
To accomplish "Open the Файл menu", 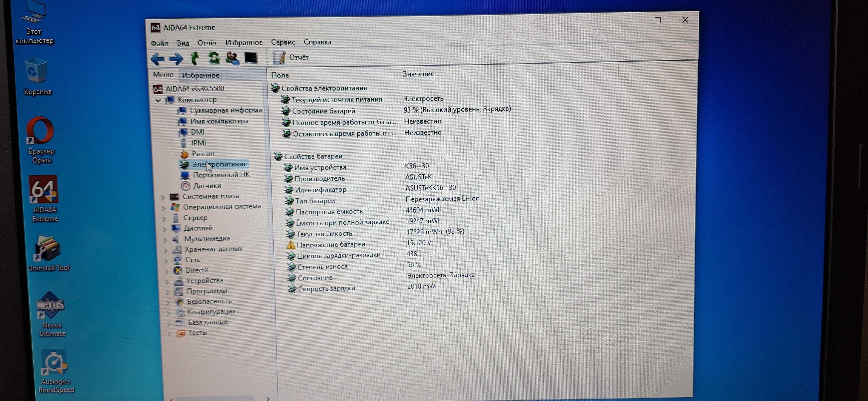I will pos(159,43).
